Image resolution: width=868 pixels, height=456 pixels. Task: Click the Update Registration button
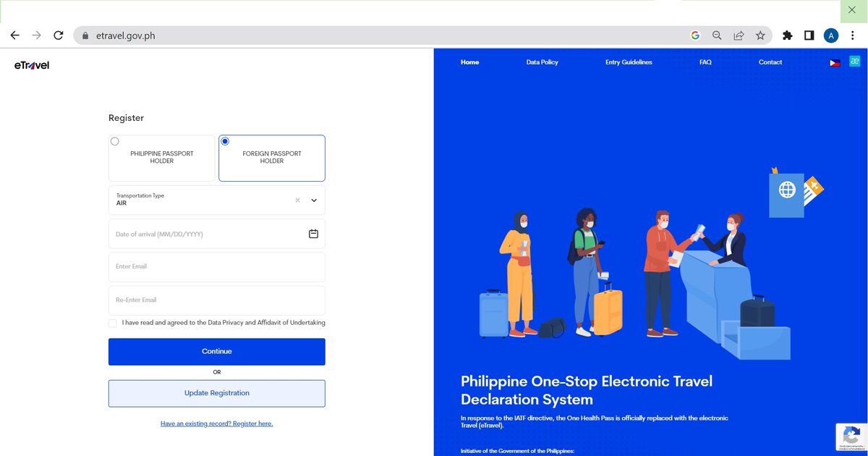coord(217,393)
